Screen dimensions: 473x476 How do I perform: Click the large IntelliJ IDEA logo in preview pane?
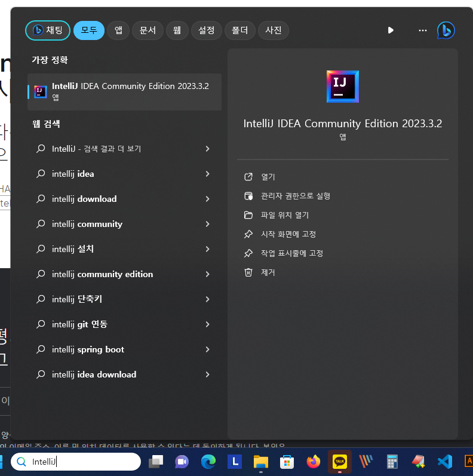(x=342, y=87)
